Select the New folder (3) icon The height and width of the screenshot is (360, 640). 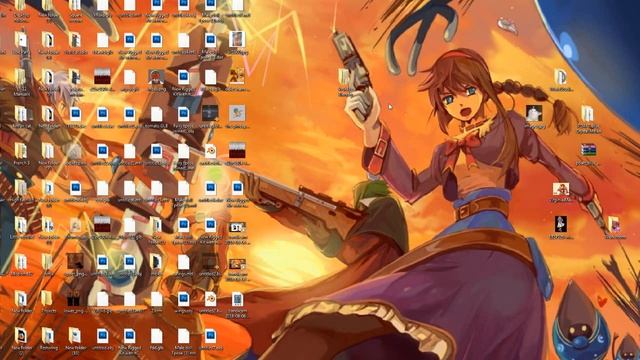point(75,336)
